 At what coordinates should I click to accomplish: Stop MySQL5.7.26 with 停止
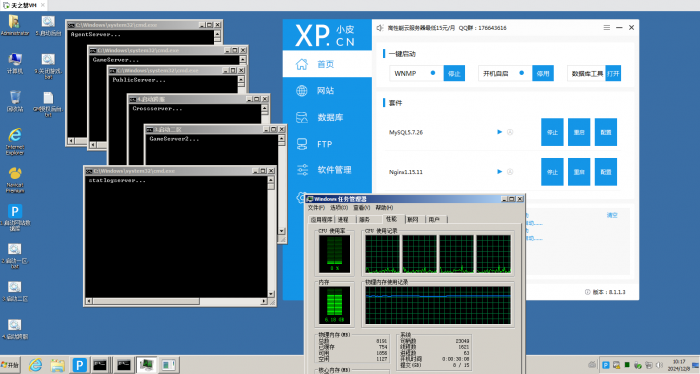(552, 132)
